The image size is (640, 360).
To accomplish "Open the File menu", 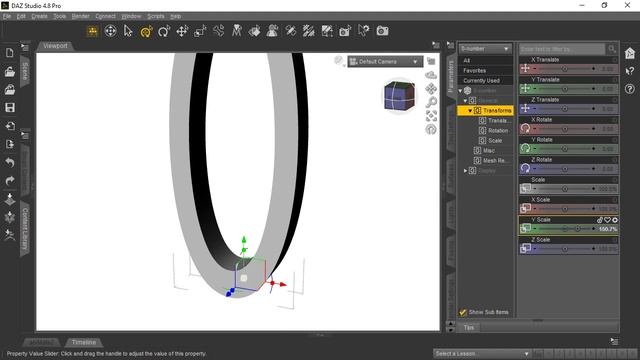I will coord(7,16).
